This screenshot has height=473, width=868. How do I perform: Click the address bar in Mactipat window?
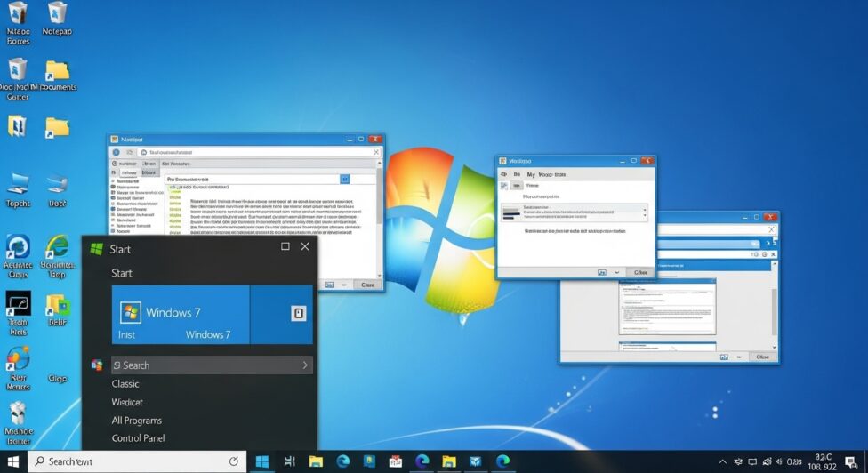click(261, 152)
